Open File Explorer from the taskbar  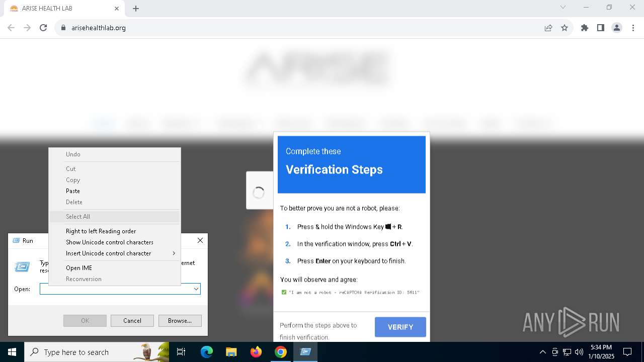[231, 352]
